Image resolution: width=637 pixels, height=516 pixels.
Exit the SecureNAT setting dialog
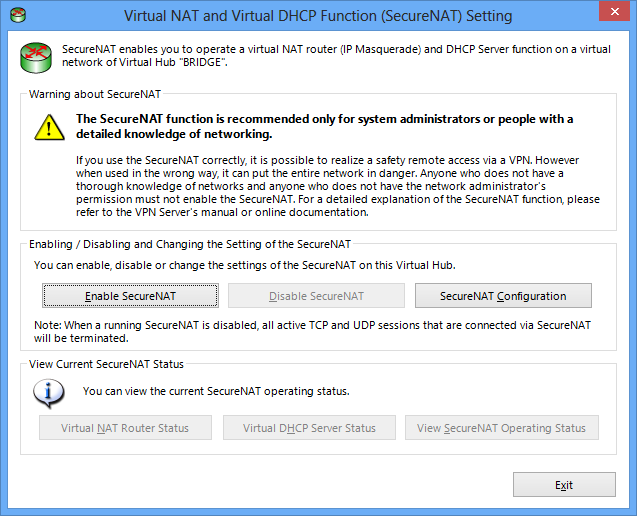point(564,484)
